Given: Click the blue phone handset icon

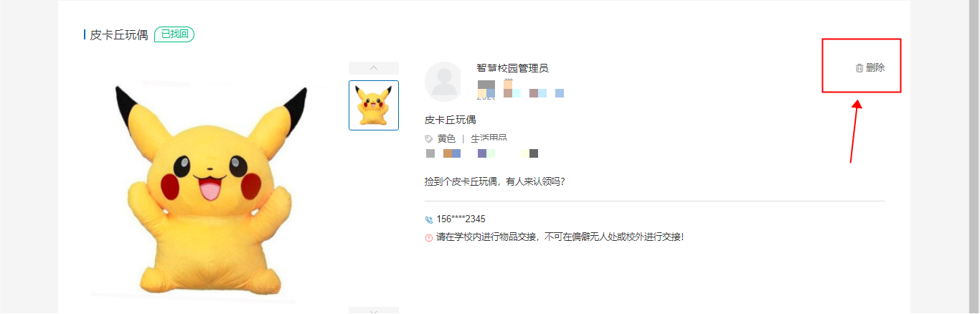Looking at the screenshot, I should pos(429,220).
